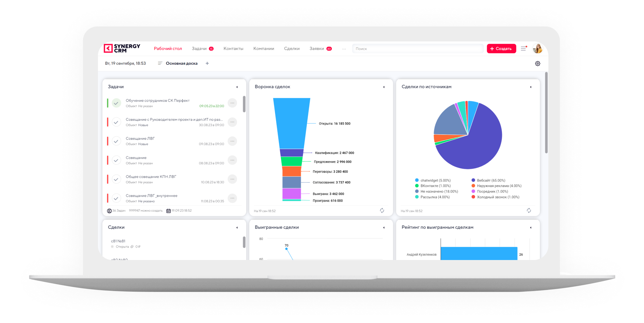Screen dimensions: 644x323
Task: Open the hamburger notifications menu icon
Action: 524,49
